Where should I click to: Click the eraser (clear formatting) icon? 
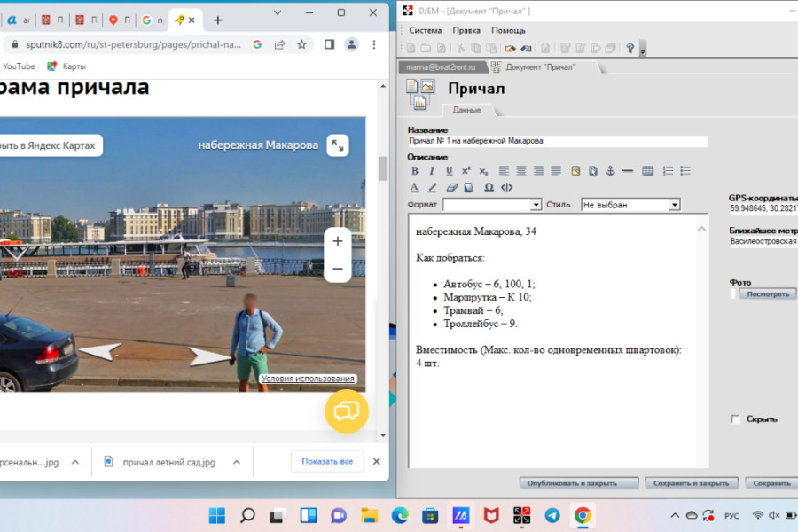click(451, 188)
